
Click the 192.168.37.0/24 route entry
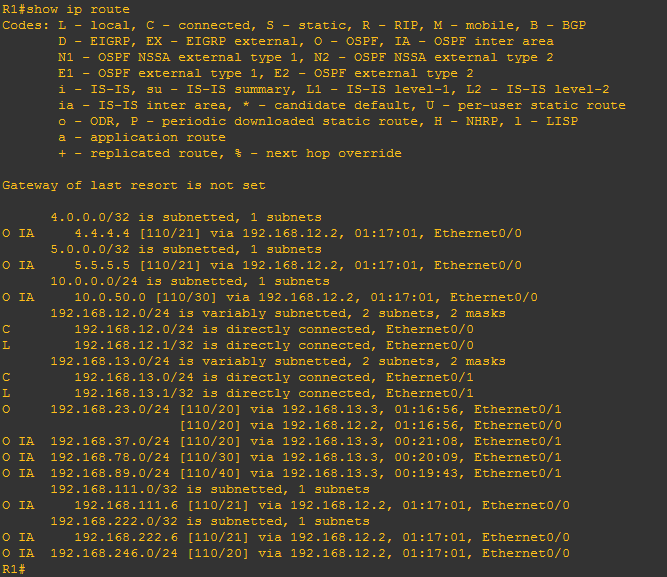282,441
